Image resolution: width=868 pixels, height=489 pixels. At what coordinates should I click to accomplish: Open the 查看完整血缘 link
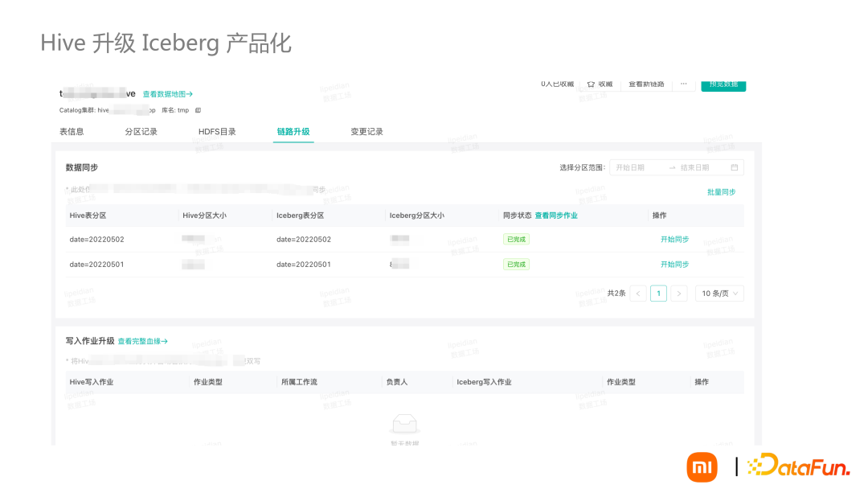(143, 341)
